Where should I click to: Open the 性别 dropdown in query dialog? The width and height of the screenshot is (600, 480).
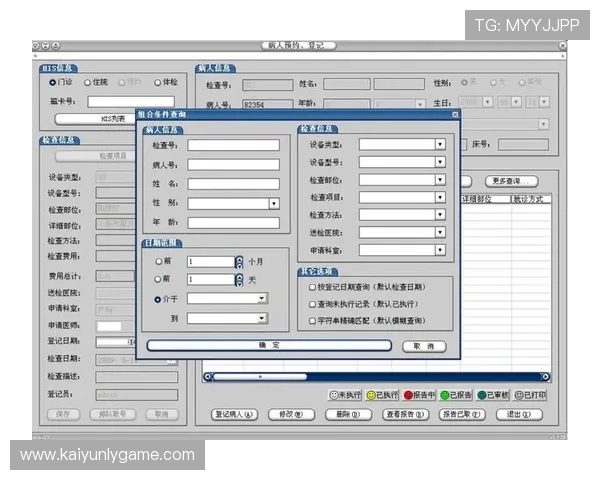pos(274,203)
